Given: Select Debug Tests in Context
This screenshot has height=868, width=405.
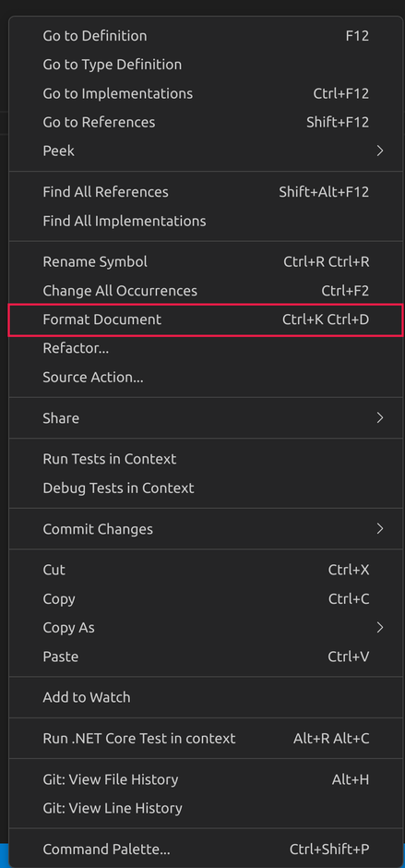Looking at the screenshot, I should click(x=206, y=488).
